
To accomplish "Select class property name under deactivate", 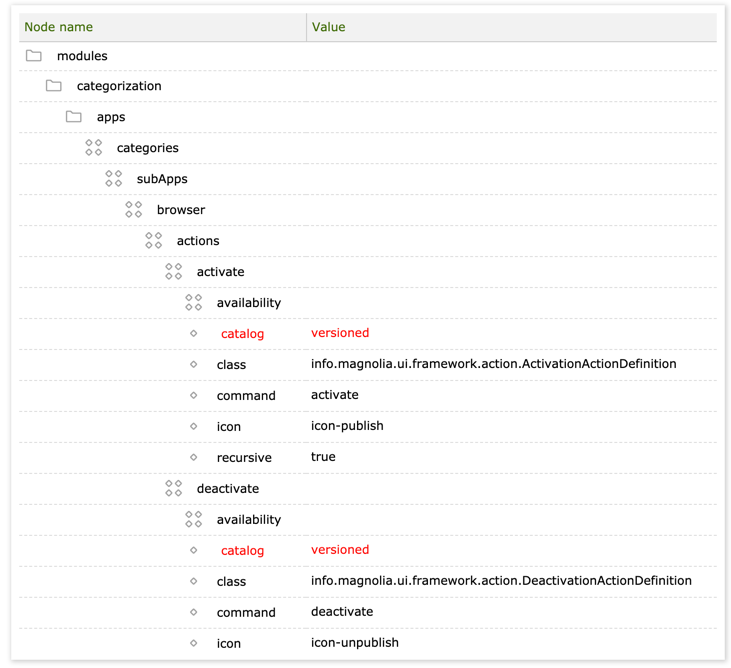I will pos(231,582).
